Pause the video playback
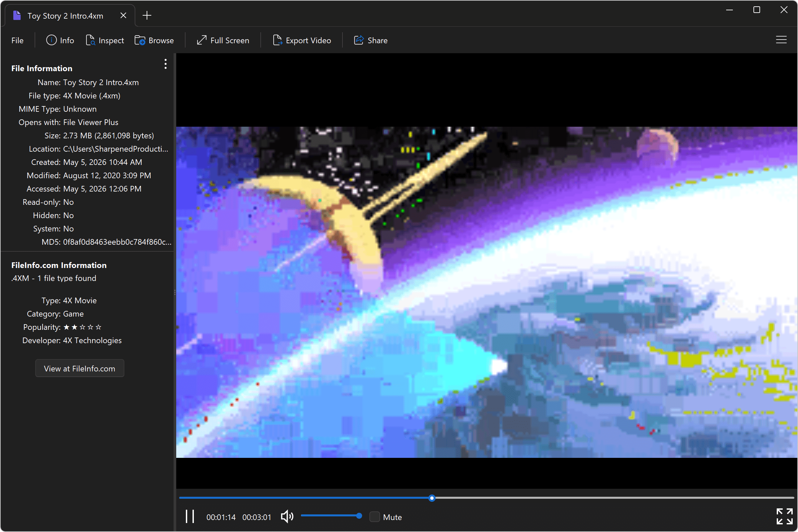Image resolution: width=798 pixels, height=532 pixels. (190, 517)
